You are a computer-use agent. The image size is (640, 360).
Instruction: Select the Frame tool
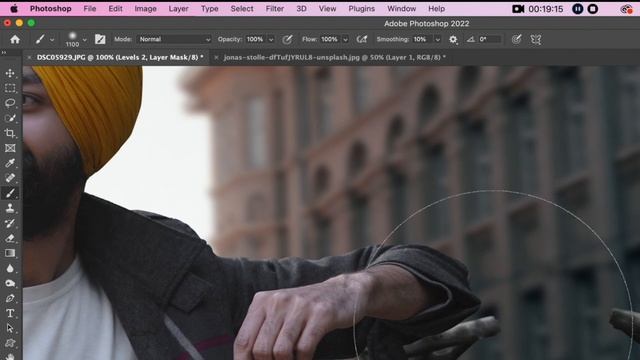click(x=10, y=148)
